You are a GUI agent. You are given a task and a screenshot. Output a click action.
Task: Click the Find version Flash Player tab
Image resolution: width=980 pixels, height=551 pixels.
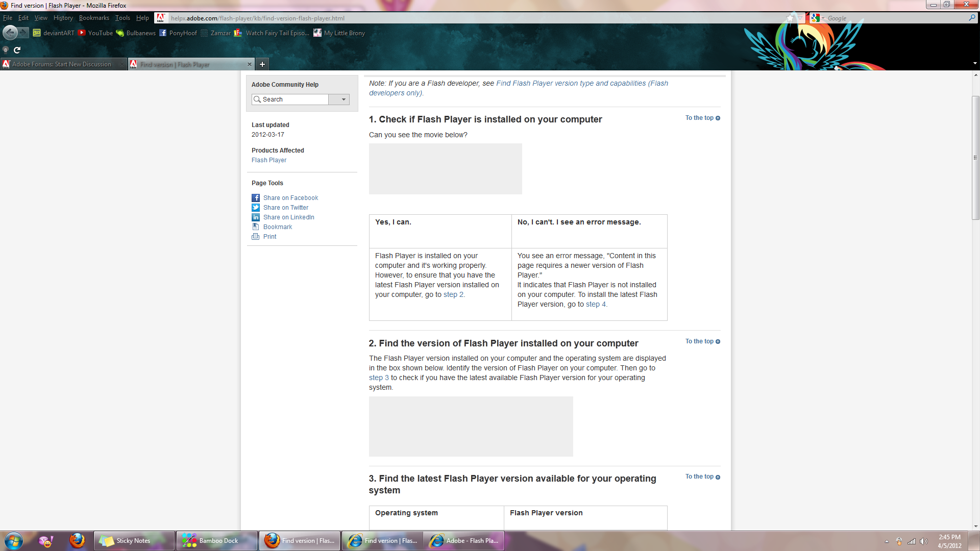click(191, 64)
